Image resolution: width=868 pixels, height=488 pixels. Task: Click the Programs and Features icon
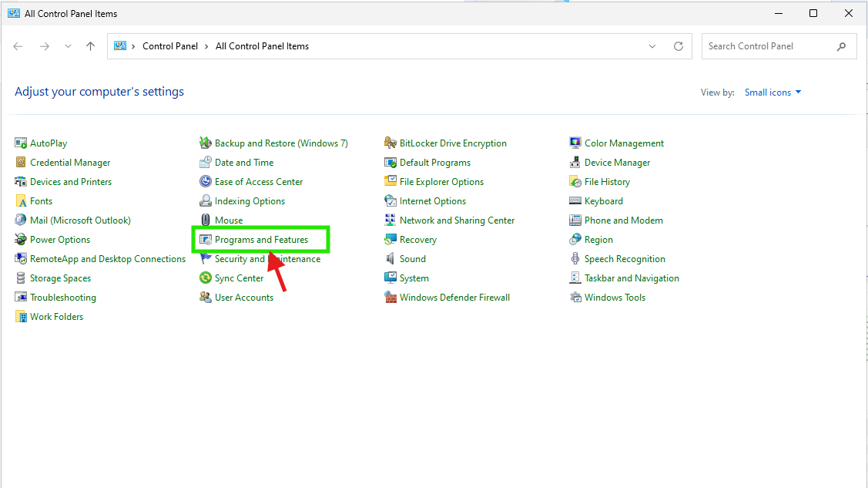[206, 240]
